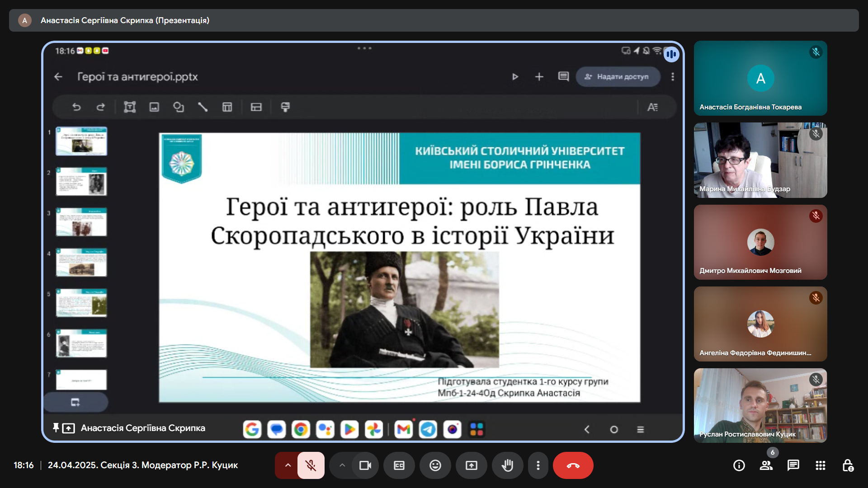Click the present now screen share icon
The width and height of the screenshot is (868, 488).
(x=471, y=465)
